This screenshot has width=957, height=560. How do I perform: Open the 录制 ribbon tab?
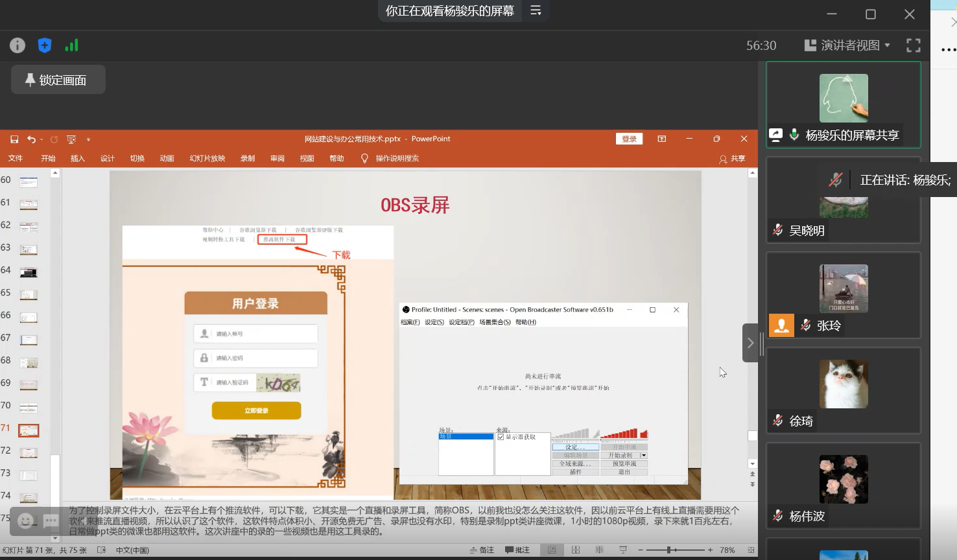tap(248, 158)
